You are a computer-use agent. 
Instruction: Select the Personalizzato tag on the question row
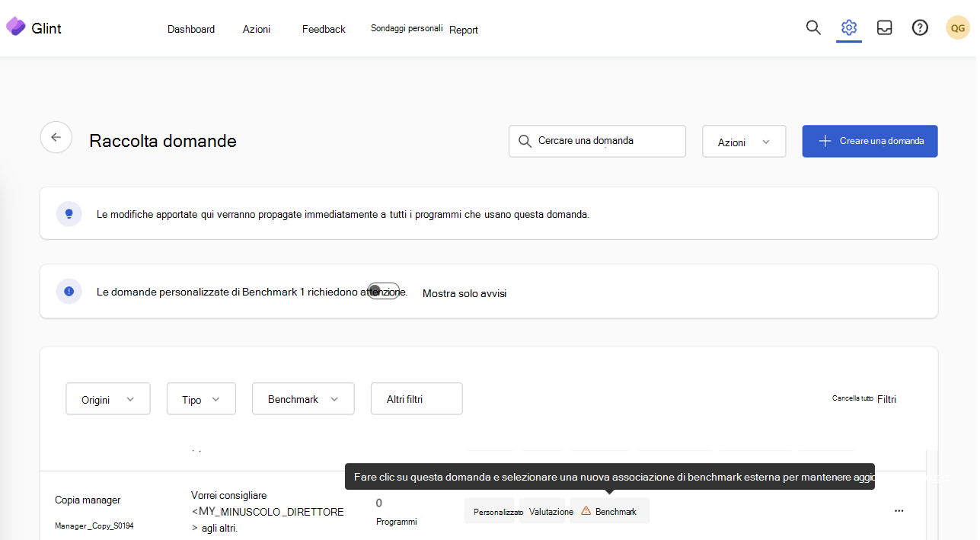coord(490,511)
